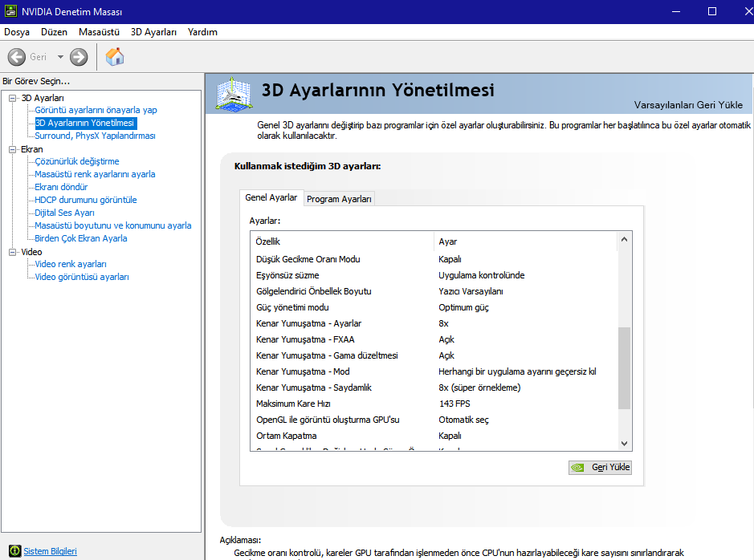Click the Back arrow icon
754x560 pixels.
tap(16, 57)
